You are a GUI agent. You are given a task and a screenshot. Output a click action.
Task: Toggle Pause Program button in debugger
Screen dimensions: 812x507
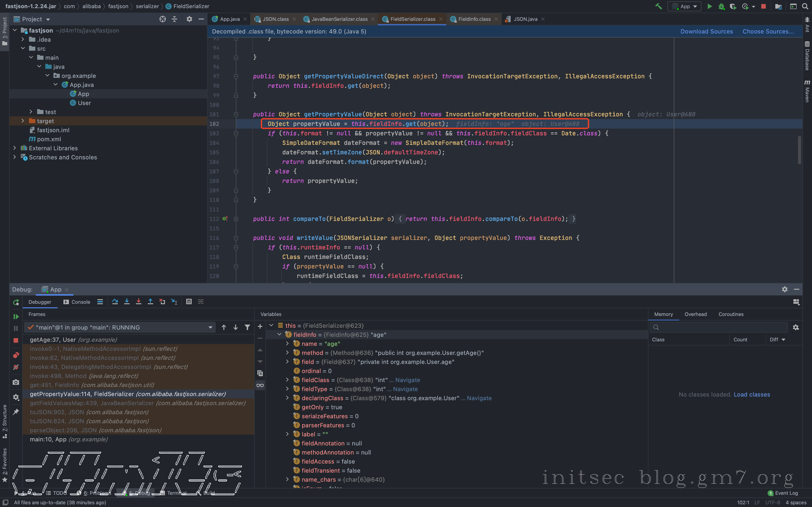(16, 328)
